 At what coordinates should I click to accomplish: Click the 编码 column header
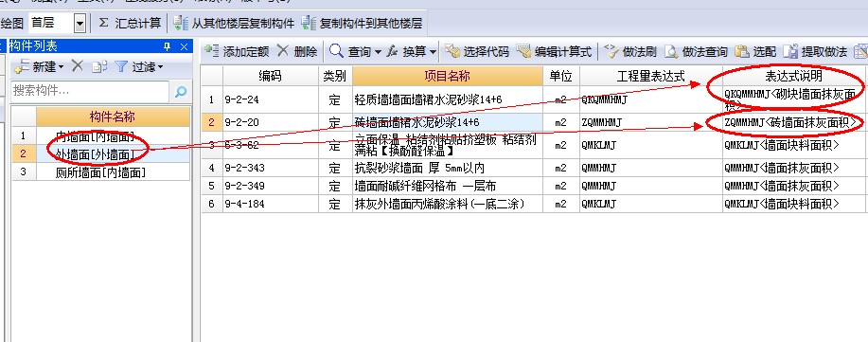point(271,76)
